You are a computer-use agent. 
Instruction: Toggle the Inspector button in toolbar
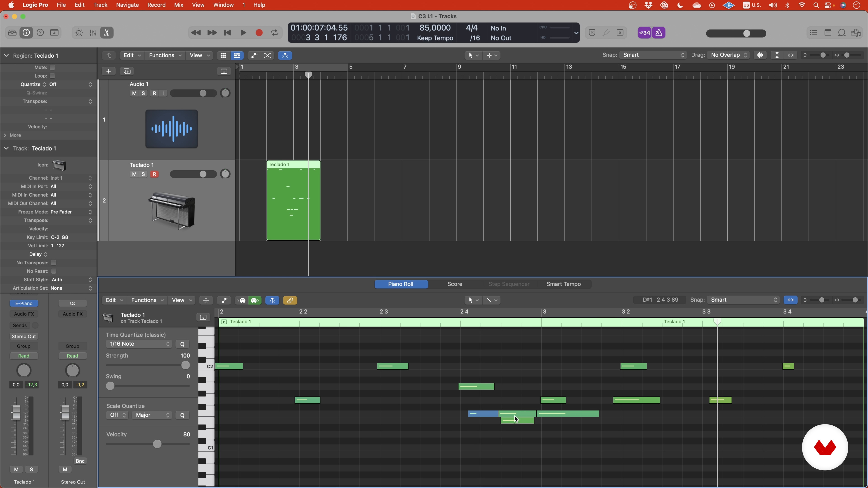point(26,33)
